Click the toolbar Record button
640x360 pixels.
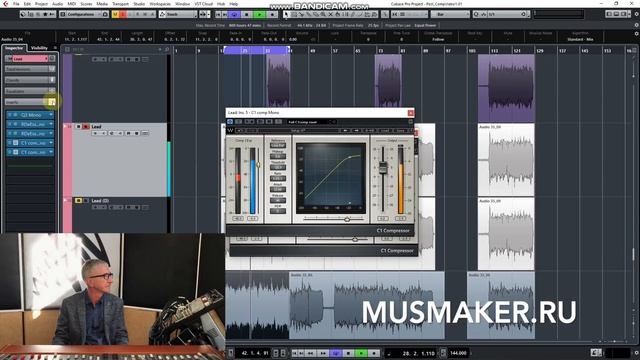click(272, 14)
